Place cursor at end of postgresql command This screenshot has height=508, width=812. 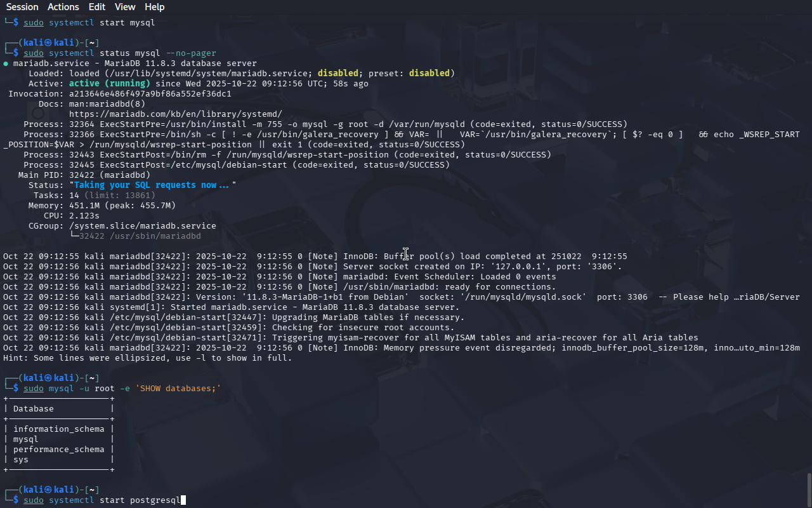pyautogui.click(x=183, y=500)
